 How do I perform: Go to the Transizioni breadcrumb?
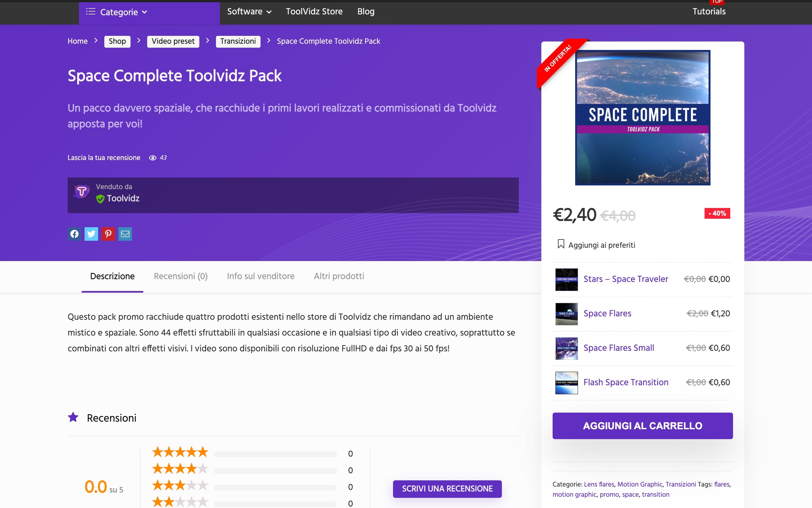tap(238, 41)
